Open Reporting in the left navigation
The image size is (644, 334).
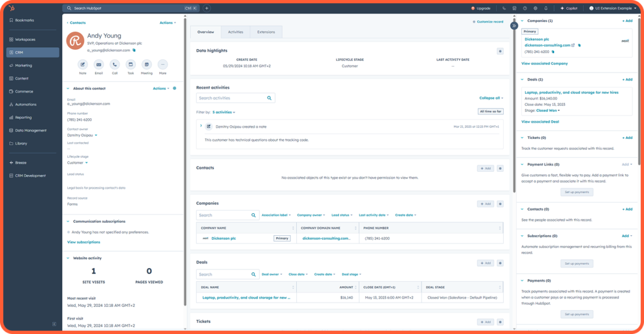(x=23, y=118)
